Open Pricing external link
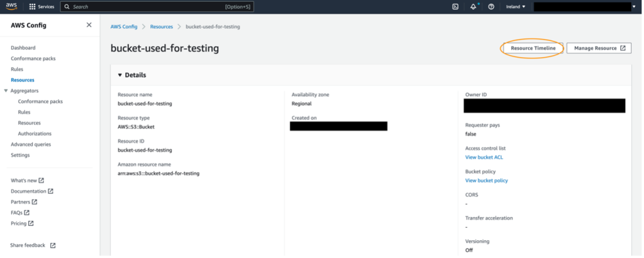The image size is (644, 258). click(x=22, y=223)
